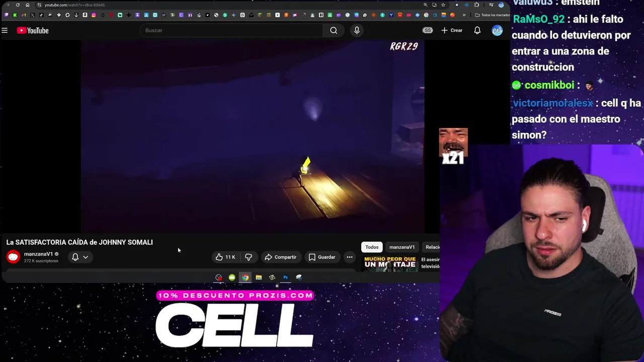Open the YouTube account avatar menu

[497, 31]
